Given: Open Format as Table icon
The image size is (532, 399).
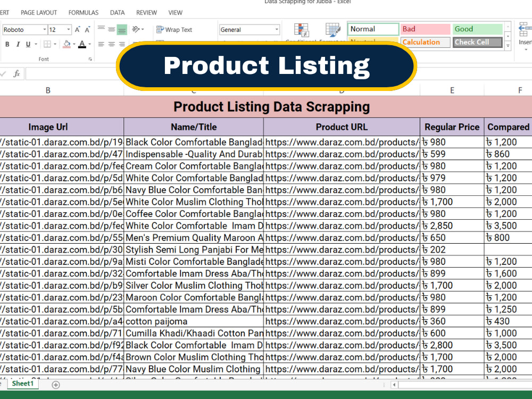Looking at the screenshot, I should (333, 30).
